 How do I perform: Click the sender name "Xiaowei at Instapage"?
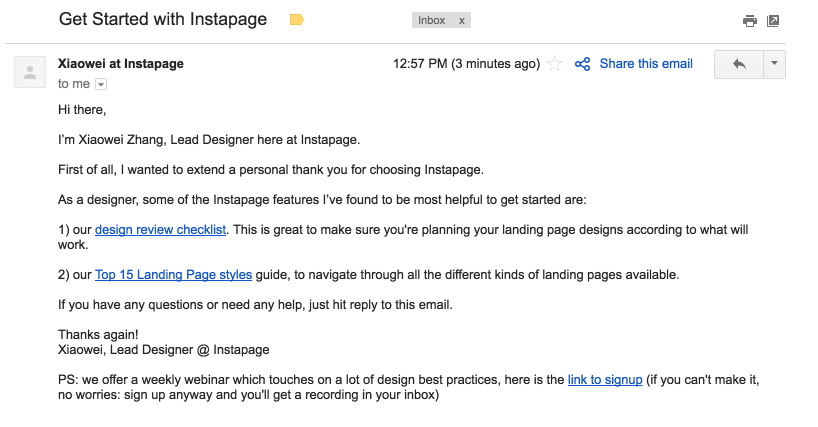click(121, 64)
